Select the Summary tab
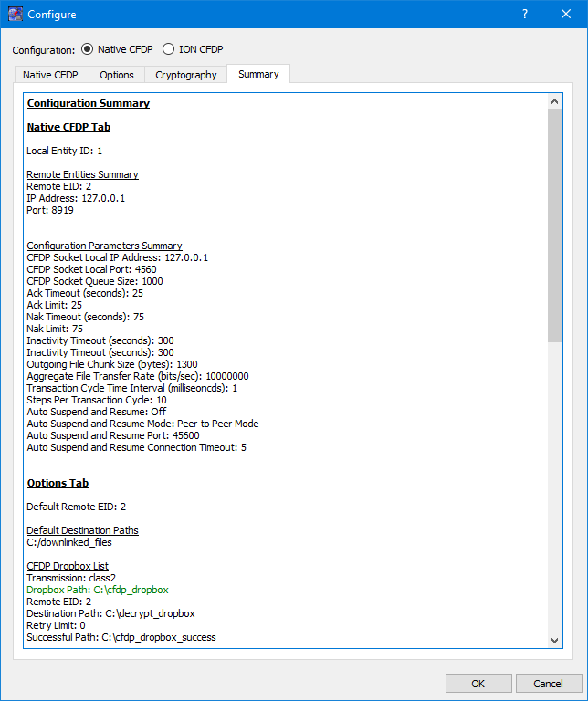The height and width of the screenshot is (701, 588). 258,74
